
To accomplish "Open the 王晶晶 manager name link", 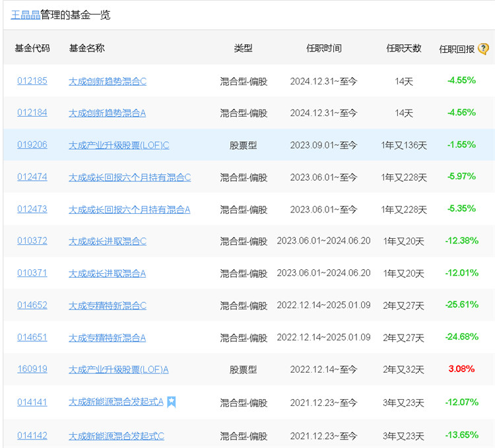I will (x=26, y=15).
